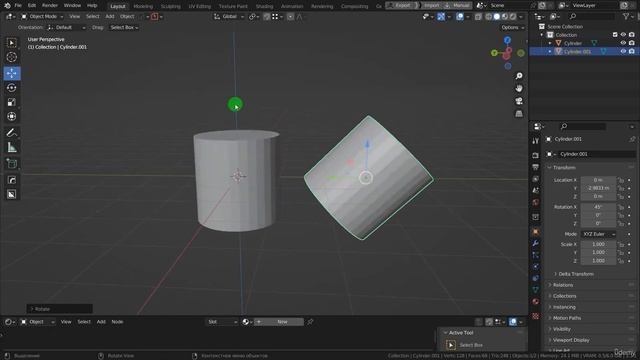Select the Scale tool in the toolbar
The width and height of the screenshot is (640, 360).
[11, 102]
